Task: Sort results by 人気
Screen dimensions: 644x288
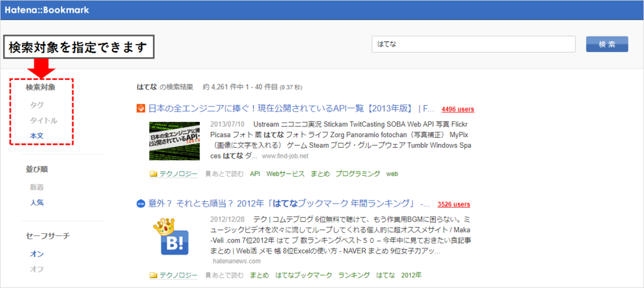Action: 36,202
